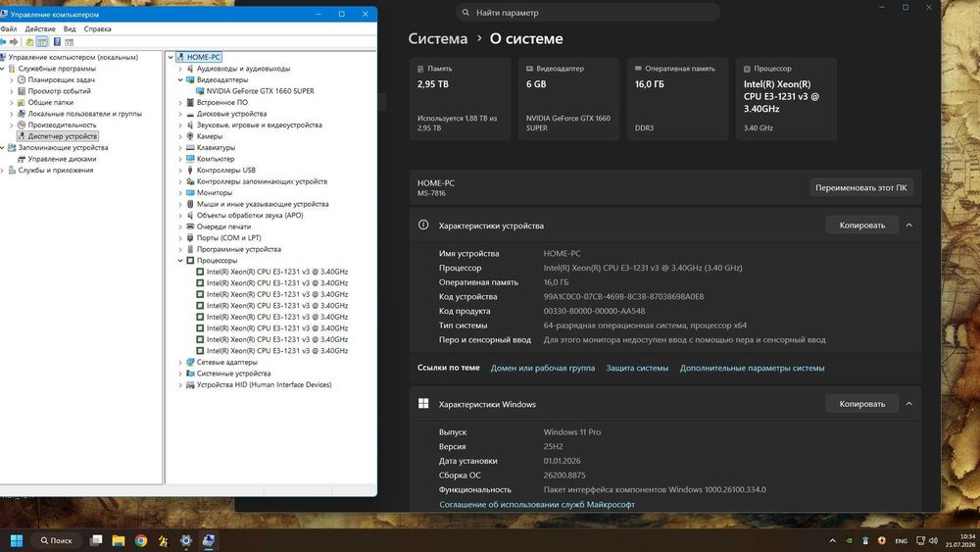Open the Вид menu

[x=70, y=28]
